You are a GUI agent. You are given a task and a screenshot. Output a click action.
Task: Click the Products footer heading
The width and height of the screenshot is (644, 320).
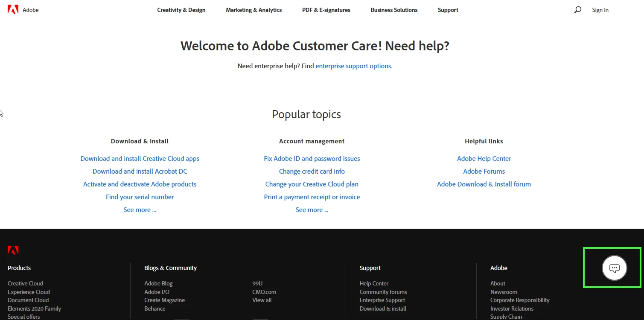coord(19,268)
